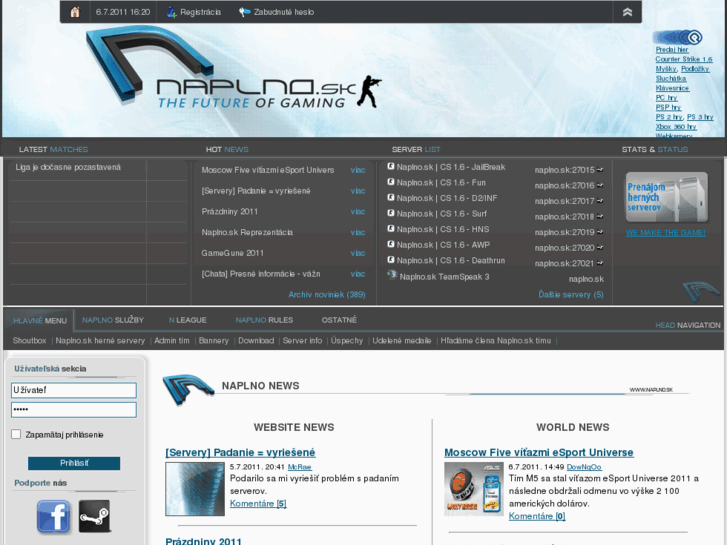Focus the password input field

click(x=74, y=410)
